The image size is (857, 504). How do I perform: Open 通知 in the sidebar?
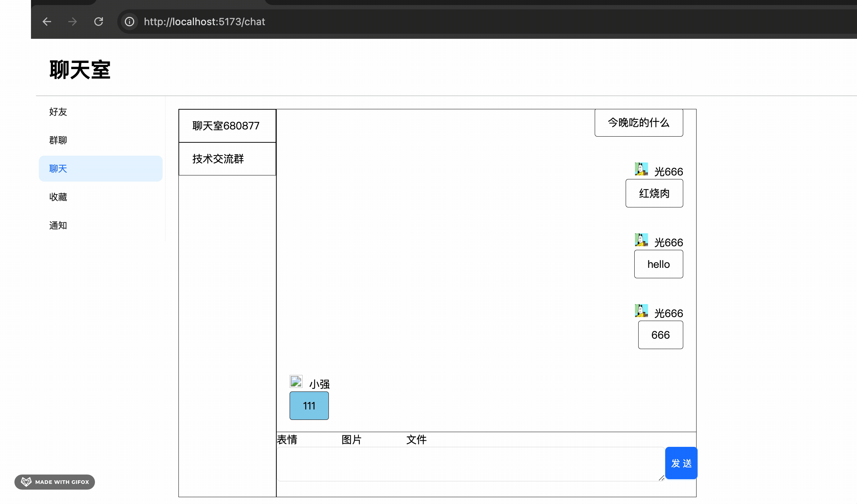click(58, 225)
